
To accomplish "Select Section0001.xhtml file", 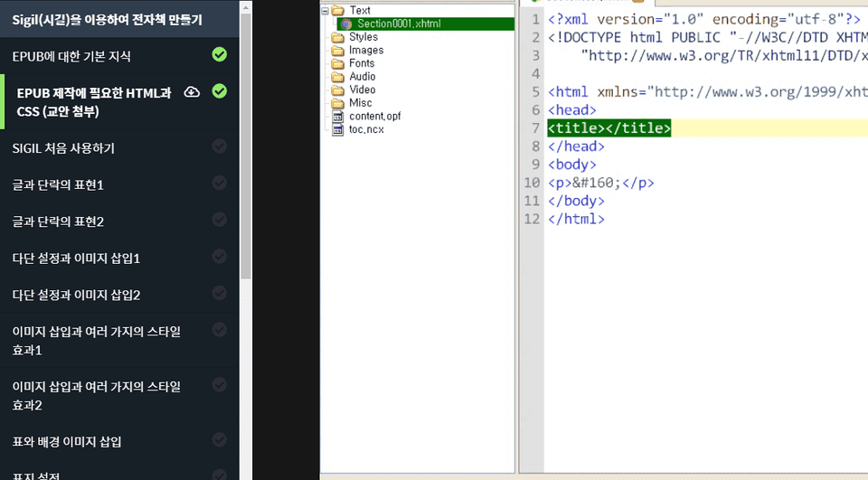I will [399, 24].
